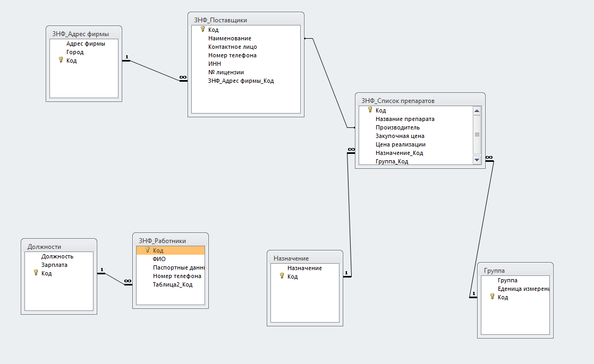Image resolution: width=594 pixels, height=364 pixels.
Task: Select title bar of 3НФ_Поставщики table
Action: pyautogui.click(x=246, y=20)
